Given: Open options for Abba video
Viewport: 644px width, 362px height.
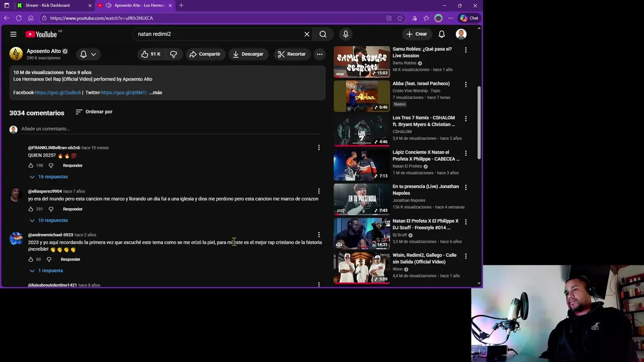Looking at the screenshot, I should [465, 84].
